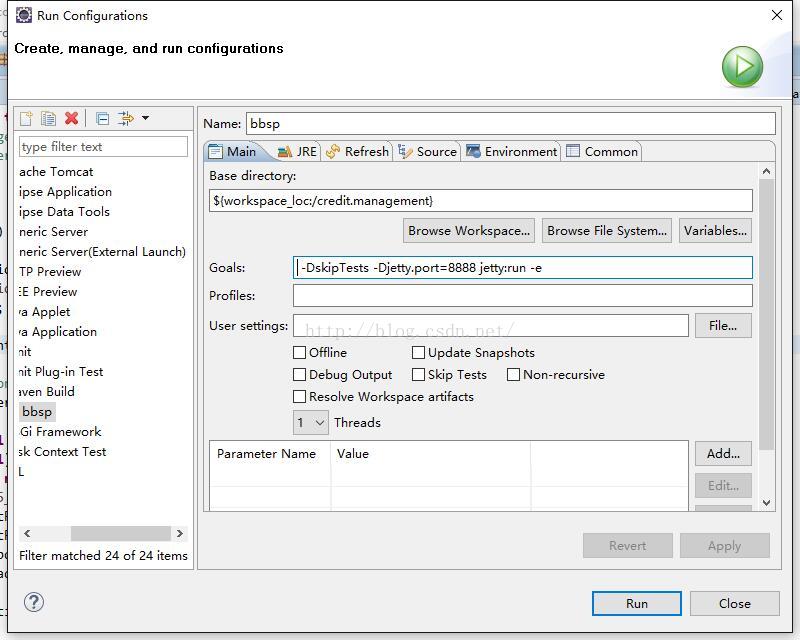Collapse all configuration tree items
This screenshot has height=640, width=800.
pyautogui.click(x=102, y=118)
